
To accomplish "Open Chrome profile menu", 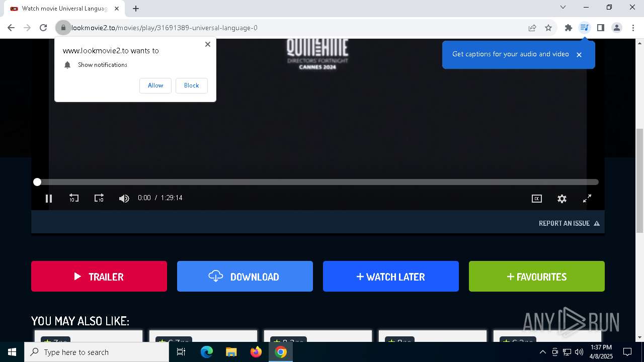I will (617, 28).
